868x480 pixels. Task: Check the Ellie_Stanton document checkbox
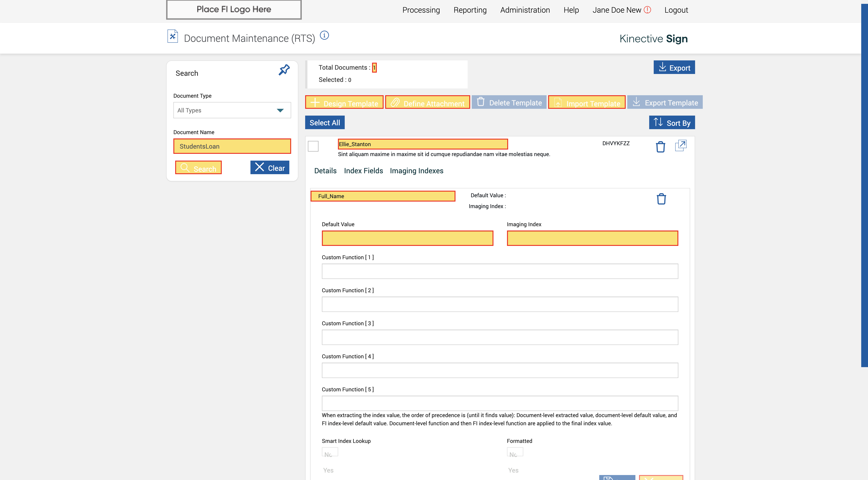(x=313, y=146)
